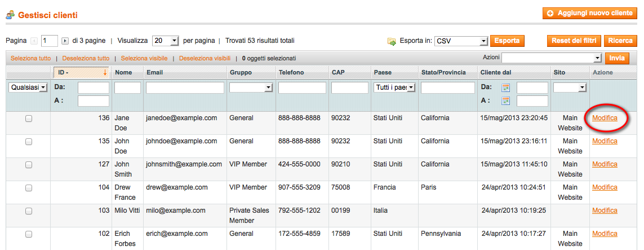Click the Invia button

pyautogui.click(x=617, y=58)
